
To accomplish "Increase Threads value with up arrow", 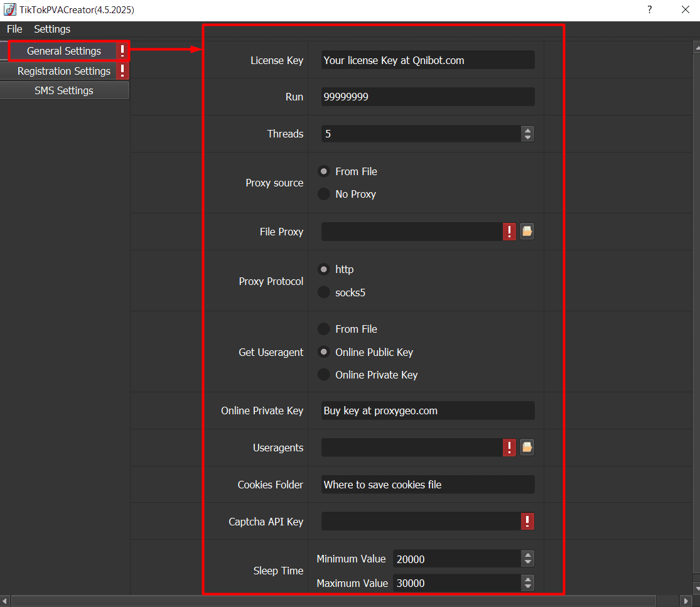I will (x=528, y=131).
